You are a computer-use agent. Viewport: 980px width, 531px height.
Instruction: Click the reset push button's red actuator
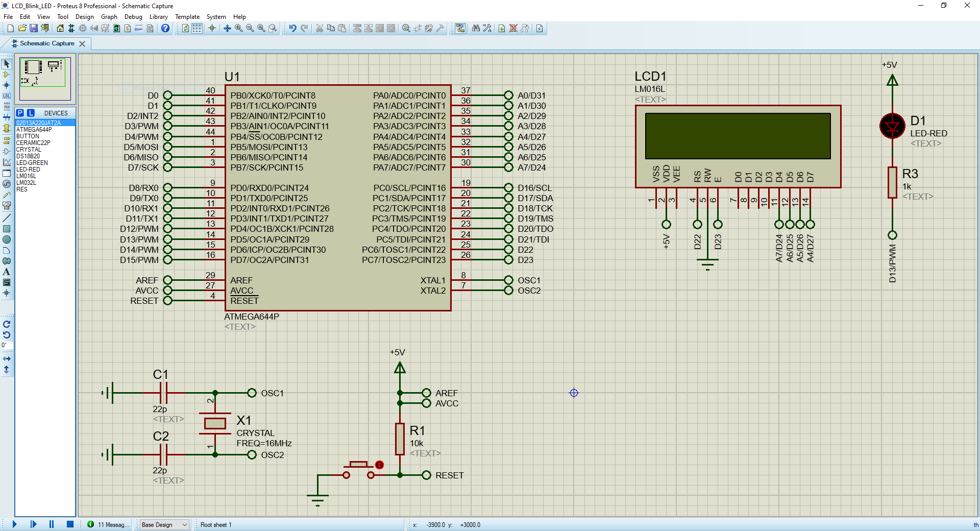(379, 465)
